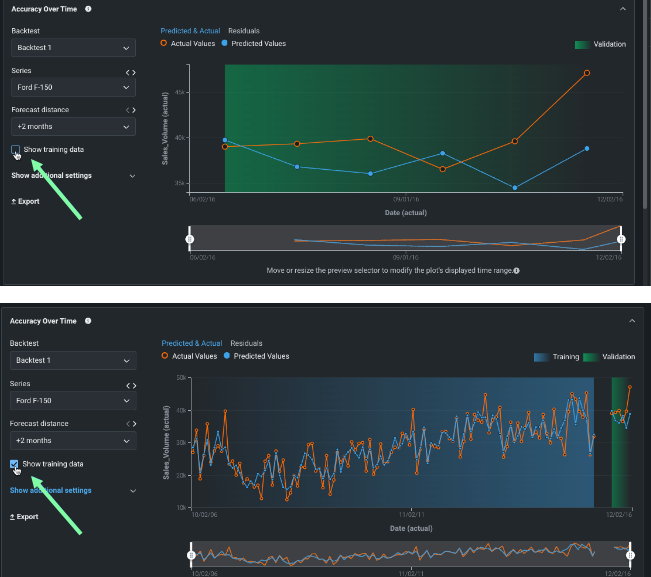Click next forecast distance arrow in lower panel
Viewport: 651px width, 577px height.
(134, 423)
